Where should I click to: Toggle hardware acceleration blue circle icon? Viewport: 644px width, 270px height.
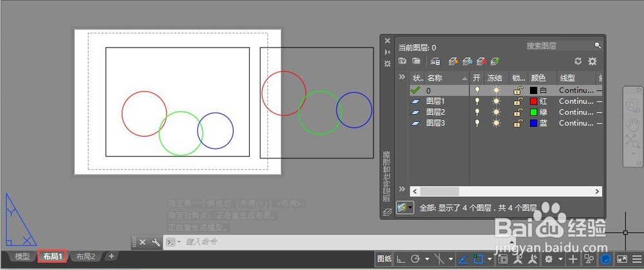(x=606, y=259)
